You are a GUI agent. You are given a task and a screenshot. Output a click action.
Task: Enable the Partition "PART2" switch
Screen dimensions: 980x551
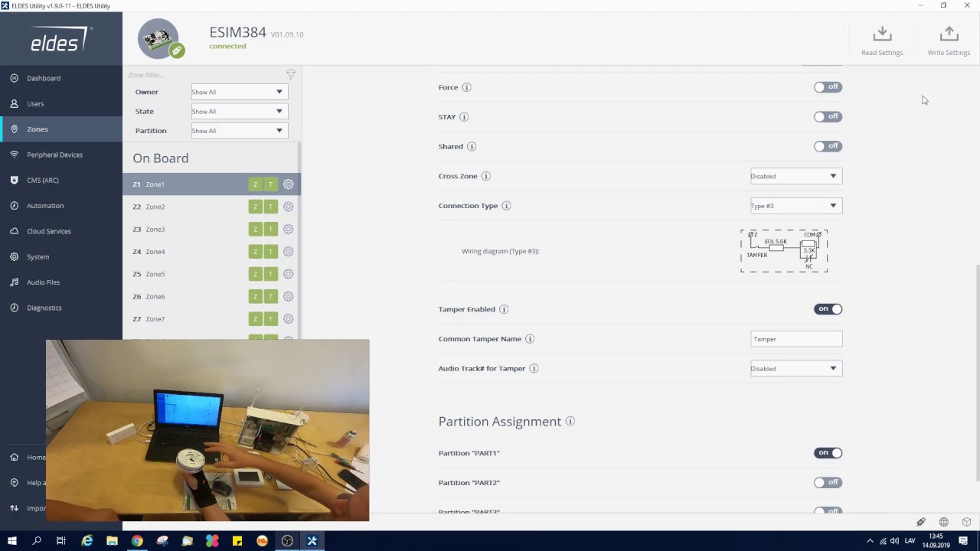(828, 483)
